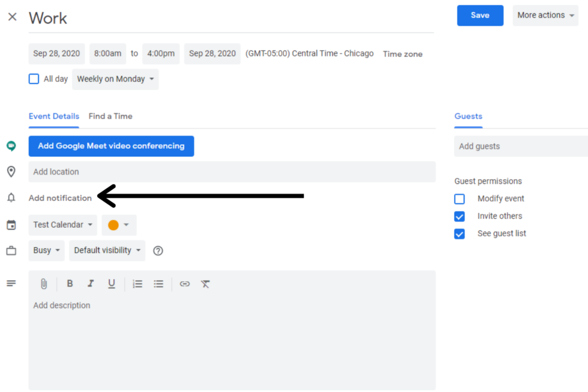This screenshot has width=588, height=392.
Task: Insert a link in the description
Action: [184, 284]
